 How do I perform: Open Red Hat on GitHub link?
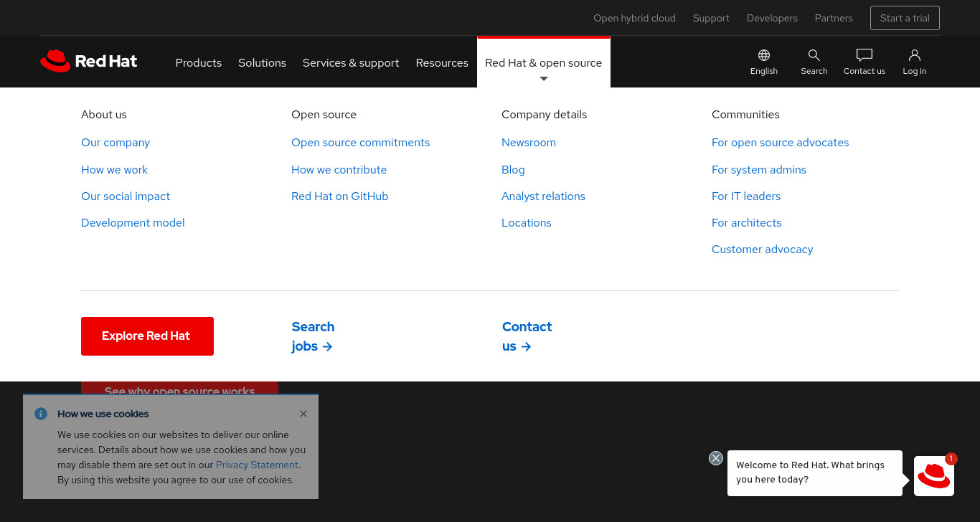click(x=339, y=196)
